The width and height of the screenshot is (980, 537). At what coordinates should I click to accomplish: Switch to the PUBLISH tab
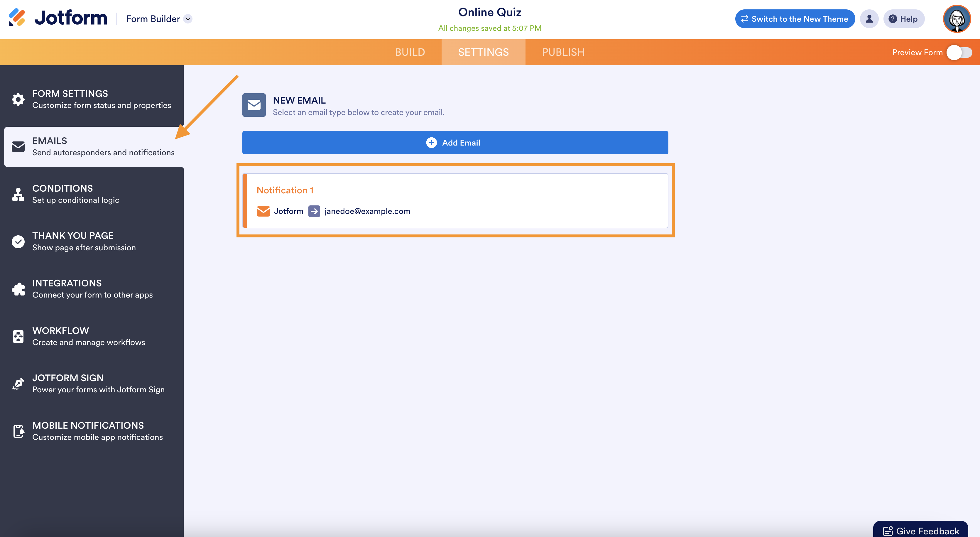pyautogui.click(x=563, y=52)
